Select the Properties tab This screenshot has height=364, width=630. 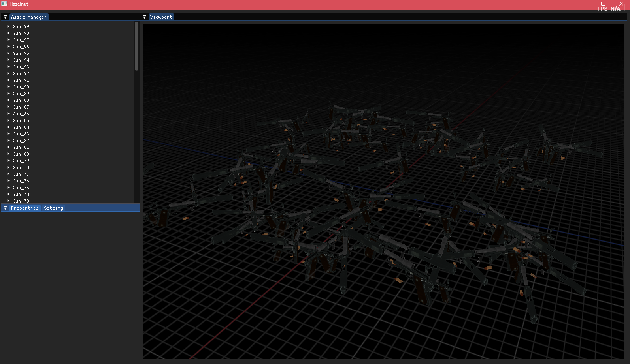point(25,208)
